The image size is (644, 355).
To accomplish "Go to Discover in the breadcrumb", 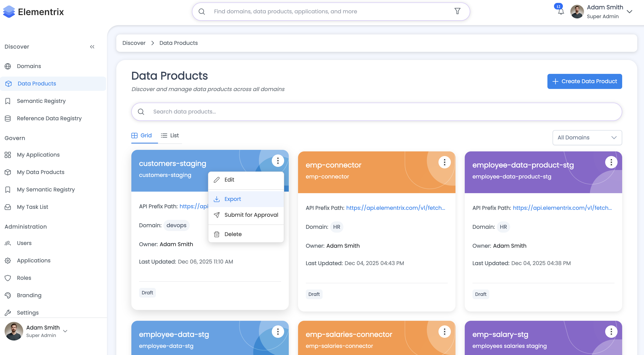I will click(134, 43).
